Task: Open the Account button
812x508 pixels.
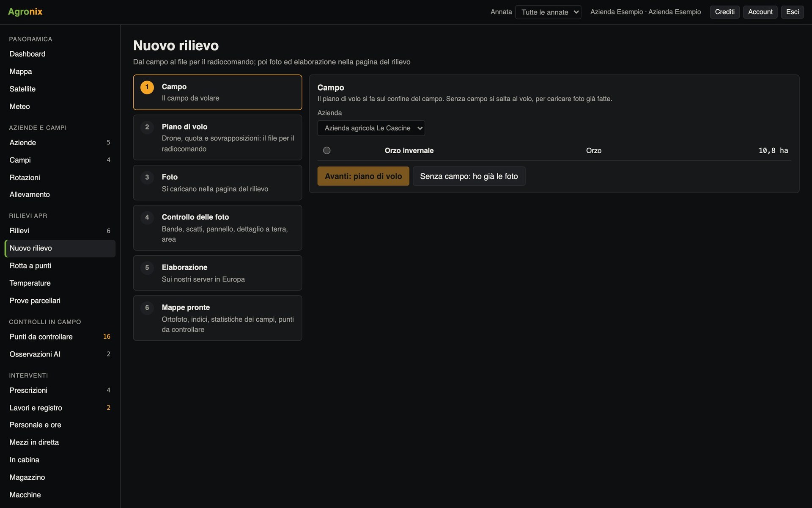Action: [x=760, y=12]
